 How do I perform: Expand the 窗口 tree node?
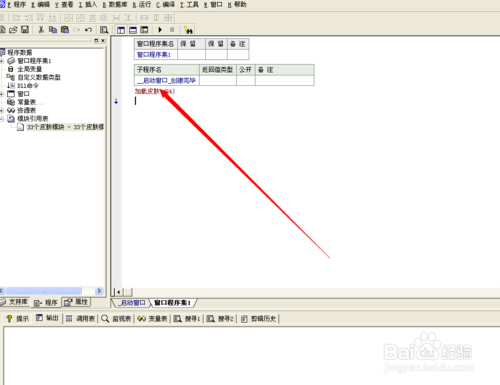(x=2, y=94)
